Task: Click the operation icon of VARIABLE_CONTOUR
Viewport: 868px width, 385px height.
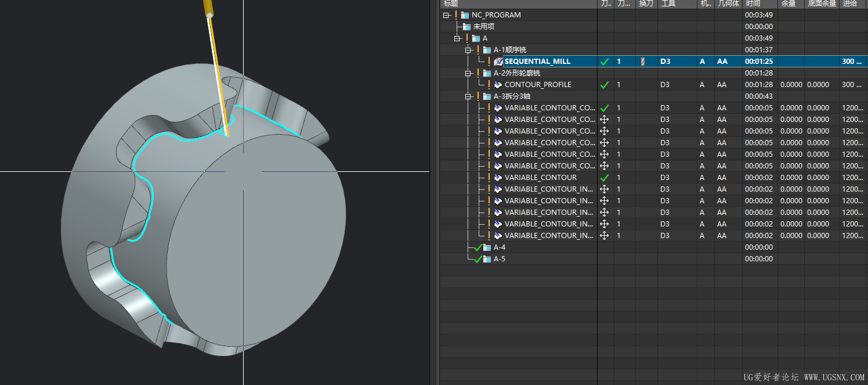Action: 498,178
